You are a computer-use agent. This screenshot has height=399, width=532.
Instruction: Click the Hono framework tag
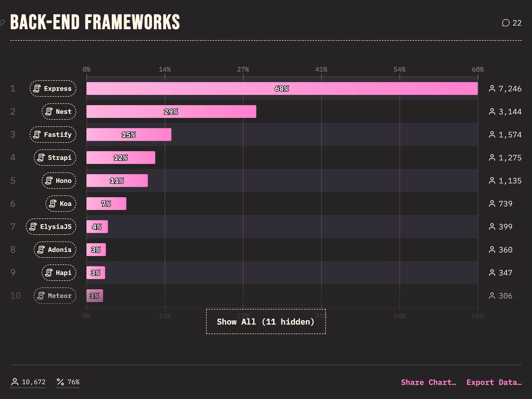tap(59, 181)
